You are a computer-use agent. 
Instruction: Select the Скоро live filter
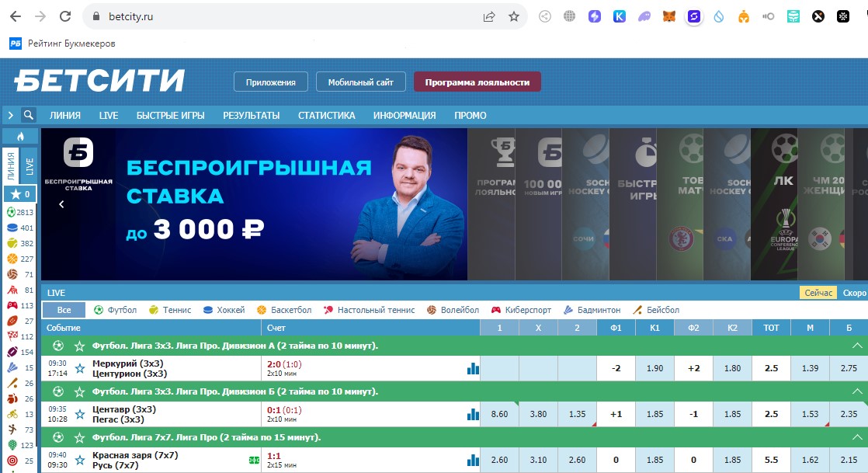(854, 293)
